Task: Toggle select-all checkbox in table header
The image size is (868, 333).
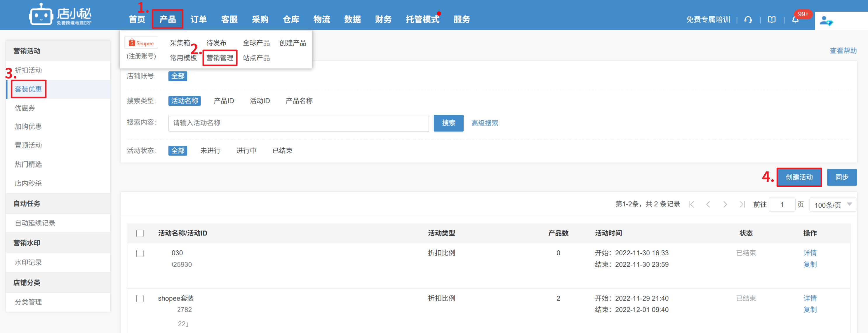Action: (140, 233)
